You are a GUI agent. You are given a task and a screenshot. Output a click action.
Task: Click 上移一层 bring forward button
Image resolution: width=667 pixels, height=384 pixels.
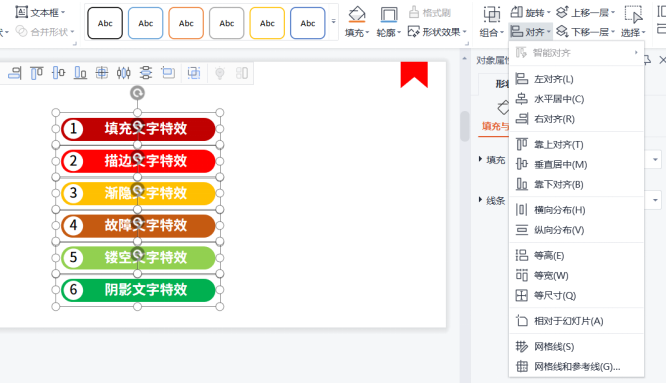point(585,13)
